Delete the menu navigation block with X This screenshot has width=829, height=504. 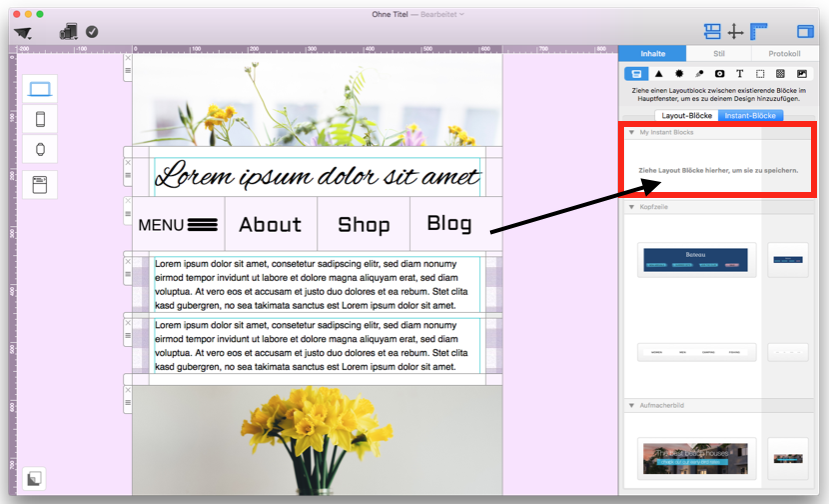click(128, 201)
